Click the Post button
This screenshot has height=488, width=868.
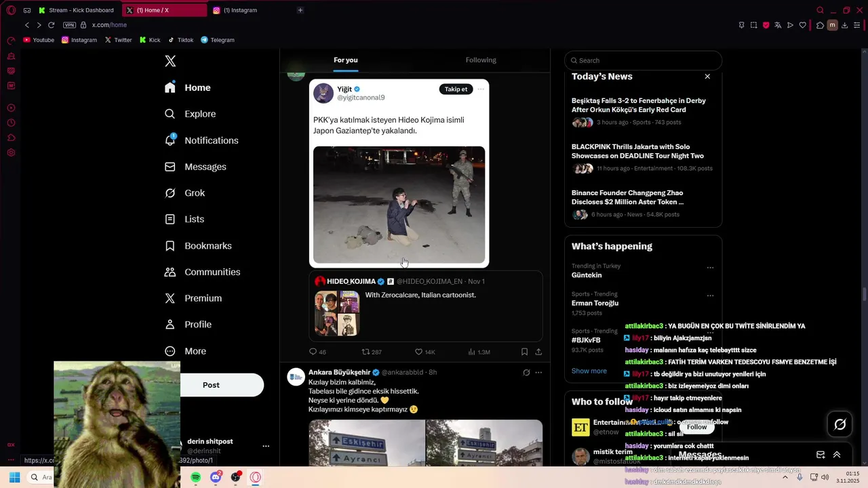[211, 385]
